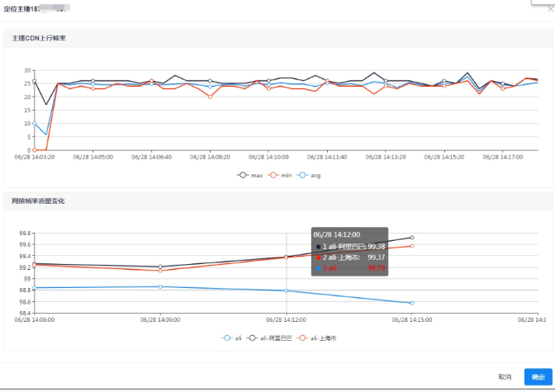The image size is (555, 392).
Task: Click the 取消 cancel button
Action: (505, 377)
